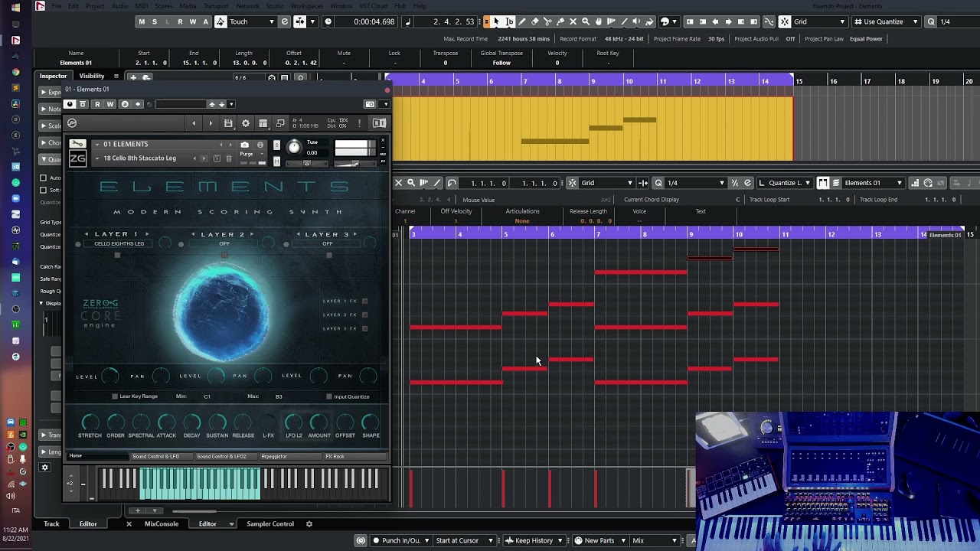Click the plugin window camera snapshot icon
The width and height of the screenshot is (980, 551).
[x=370, y=104]
